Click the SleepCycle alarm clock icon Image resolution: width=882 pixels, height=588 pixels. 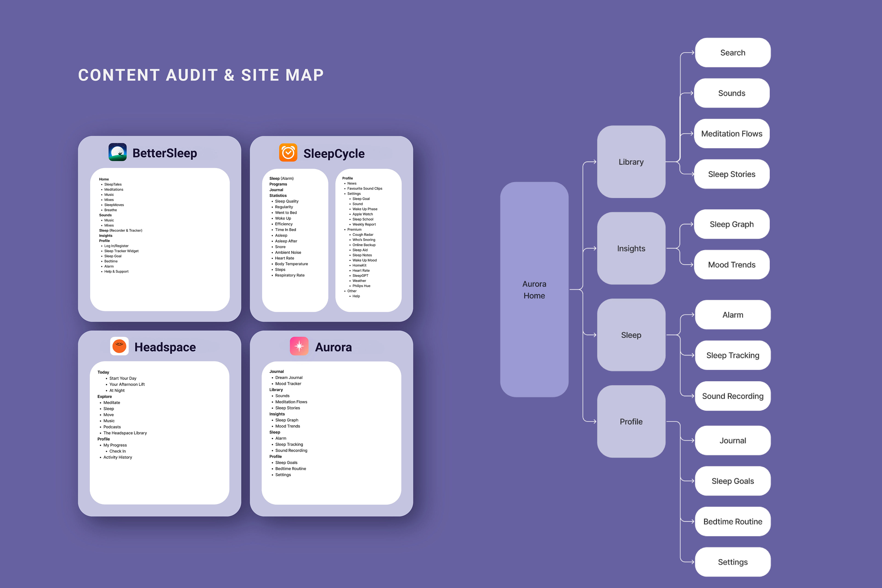click(x=288, y=153)
